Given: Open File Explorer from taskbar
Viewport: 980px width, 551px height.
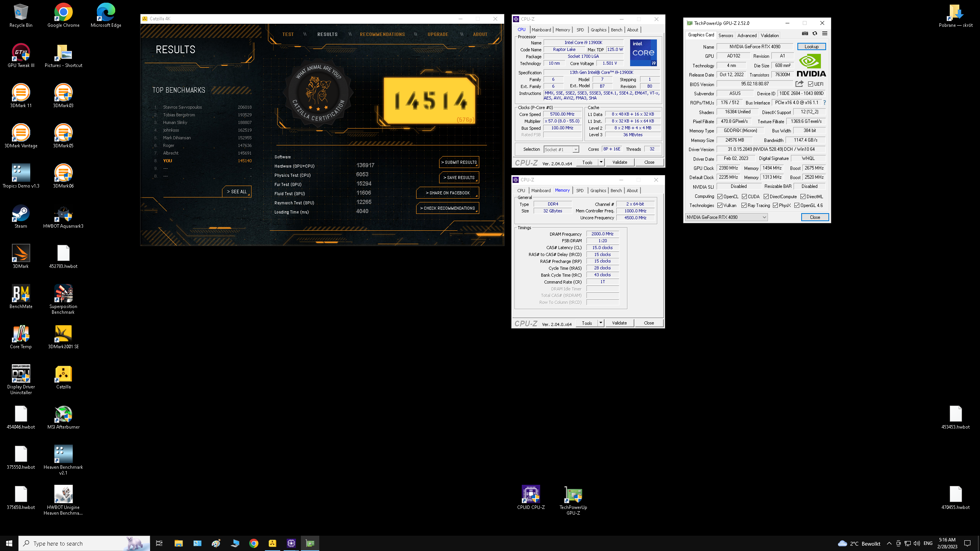Looking at the screenshot, I should [179, 543].
